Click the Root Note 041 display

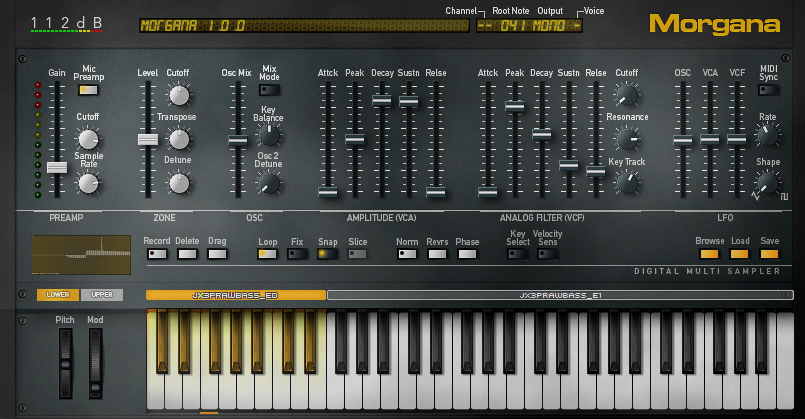512,26
